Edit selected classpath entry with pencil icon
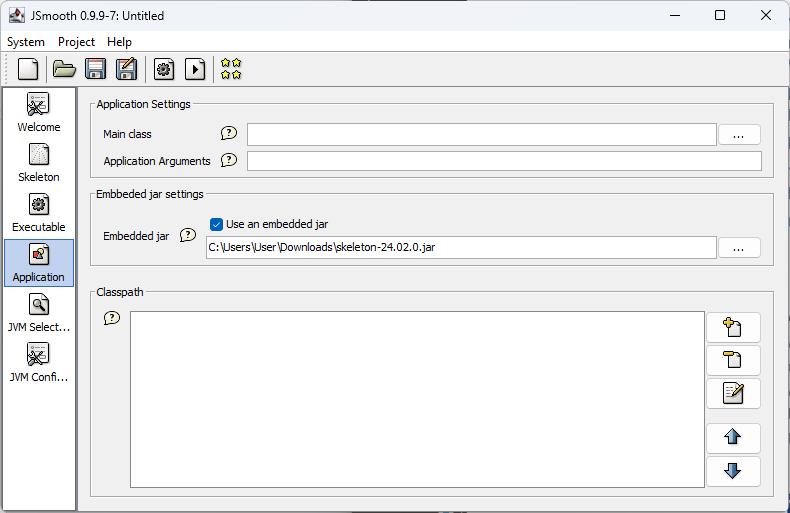790x513 pixels. tap(733, 394)
